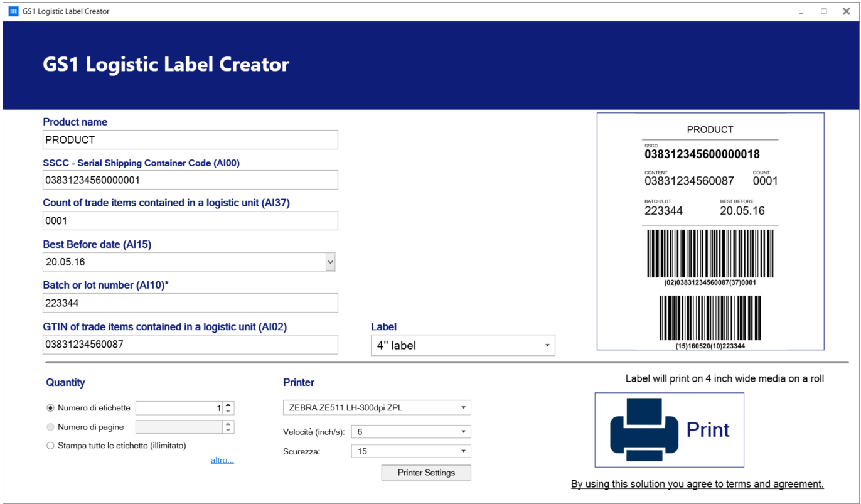This screenshot has height=504, width=861.
Task: Choose Stampa tutte le etichette option
Action: [x=51, y=446]
